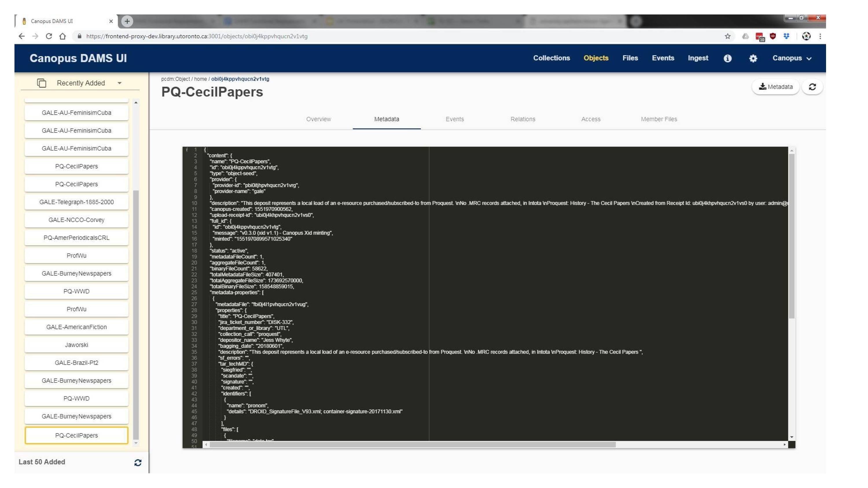Click the sidebar list scroll-up arrow
The height and width of the screenshot is (488, 868).
pyautogui.click(x=136, y=102)
